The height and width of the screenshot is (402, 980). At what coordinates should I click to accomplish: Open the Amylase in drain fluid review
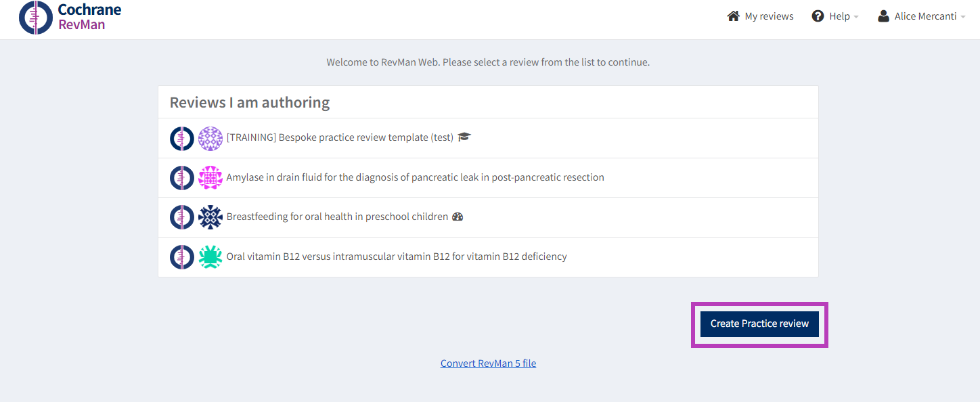415,177
